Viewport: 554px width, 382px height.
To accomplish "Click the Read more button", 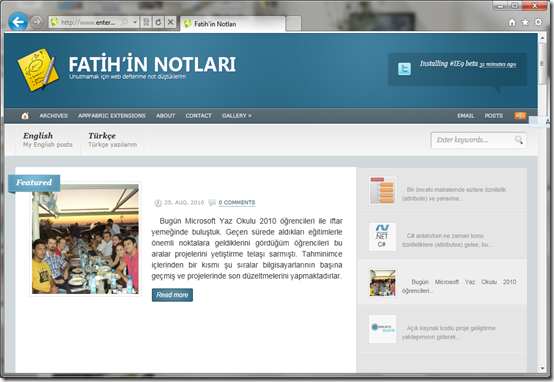I will 172,295.
